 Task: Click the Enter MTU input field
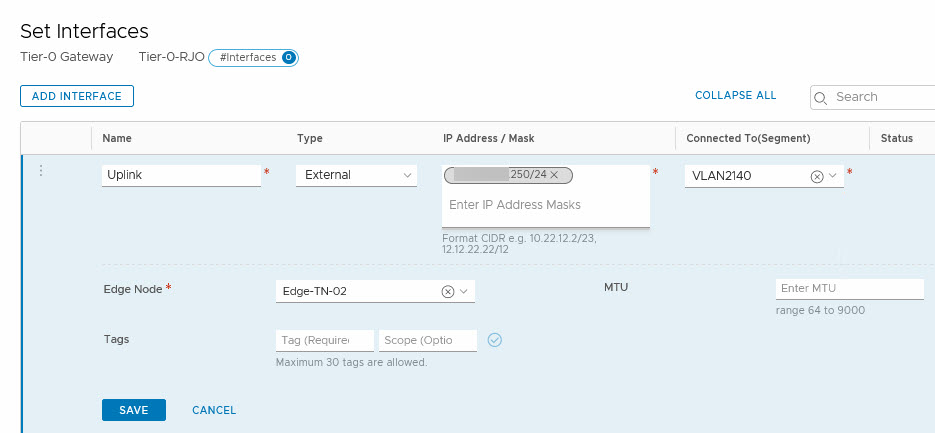(x=849, y=289)
